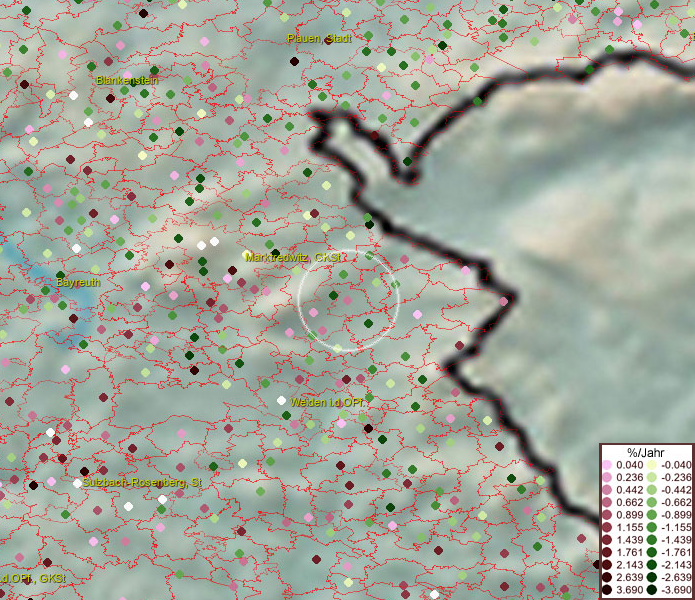The image size is (695, 600).
Task: Click the 0.236 legend color dot
Action: point(607,477)
